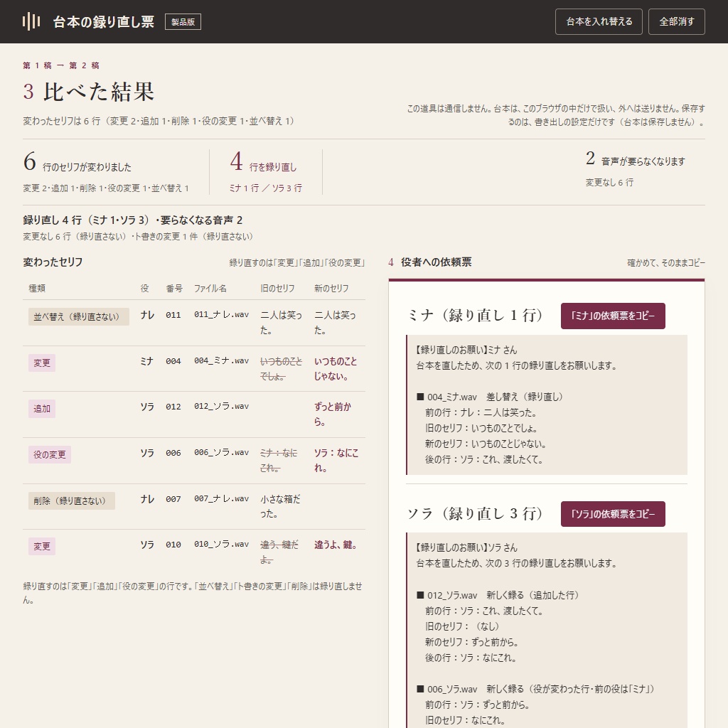Click the 比べた結果 heading
Image resolution: width=728 pixels, height=728 pixels.
[x=98, y=92]
